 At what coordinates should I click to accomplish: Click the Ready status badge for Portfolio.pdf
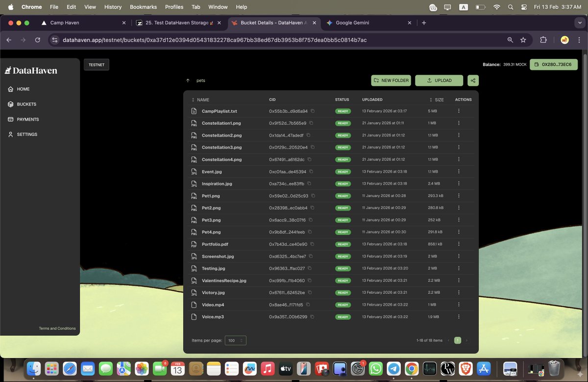pos(343,244)
